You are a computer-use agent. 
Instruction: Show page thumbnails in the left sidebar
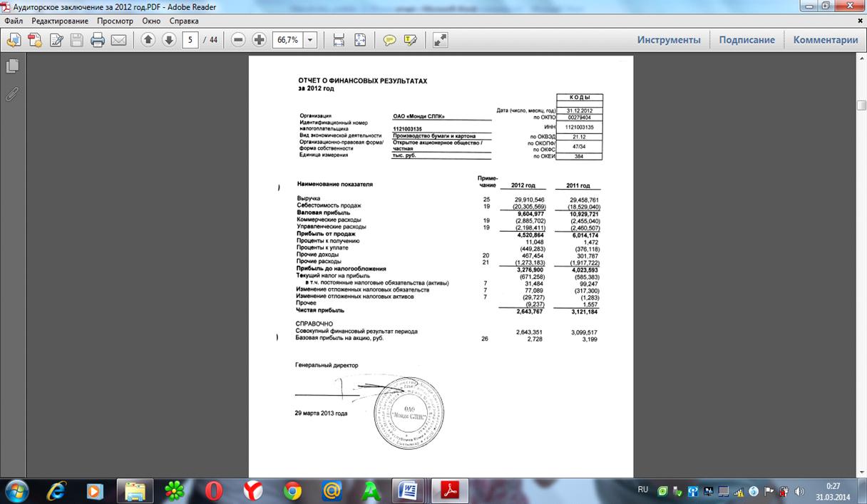pos(12,66)
